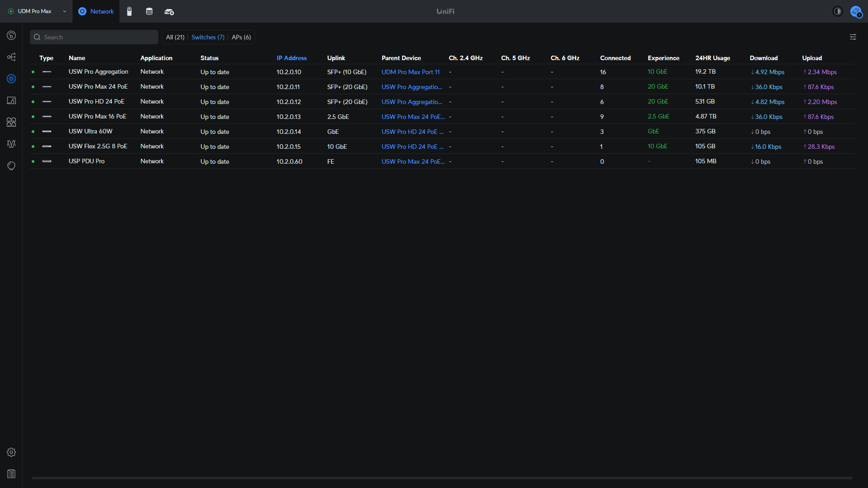
Task: Sort by Experience column header
Action: (x=663, y=58)
